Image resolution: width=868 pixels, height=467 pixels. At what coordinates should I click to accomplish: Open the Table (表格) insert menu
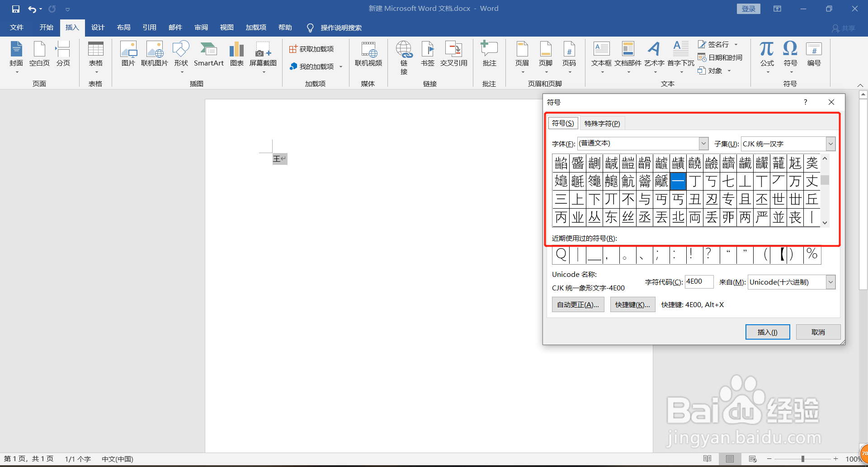coord(95,56)
